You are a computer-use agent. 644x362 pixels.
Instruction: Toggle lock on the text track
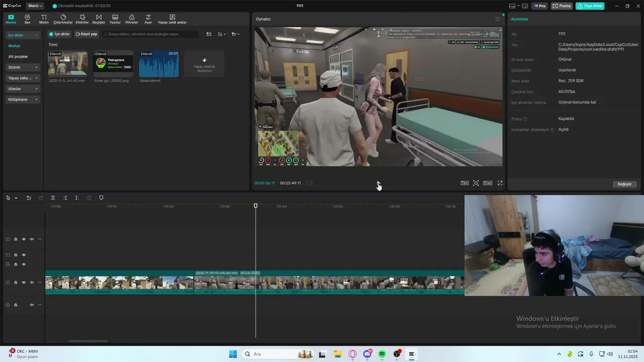coord(16,255)
